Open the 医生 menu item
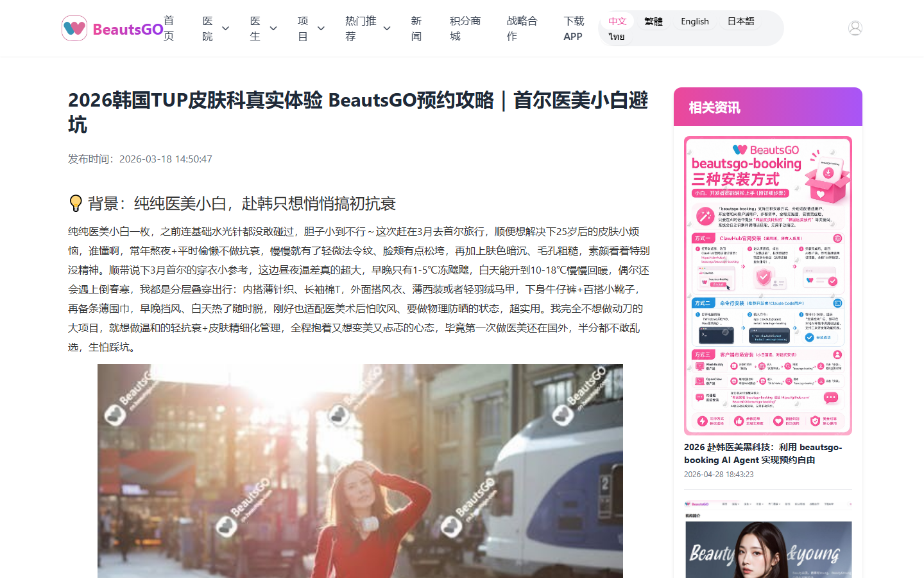The height and width of the screenshot is (578, 924). (255, 28)
